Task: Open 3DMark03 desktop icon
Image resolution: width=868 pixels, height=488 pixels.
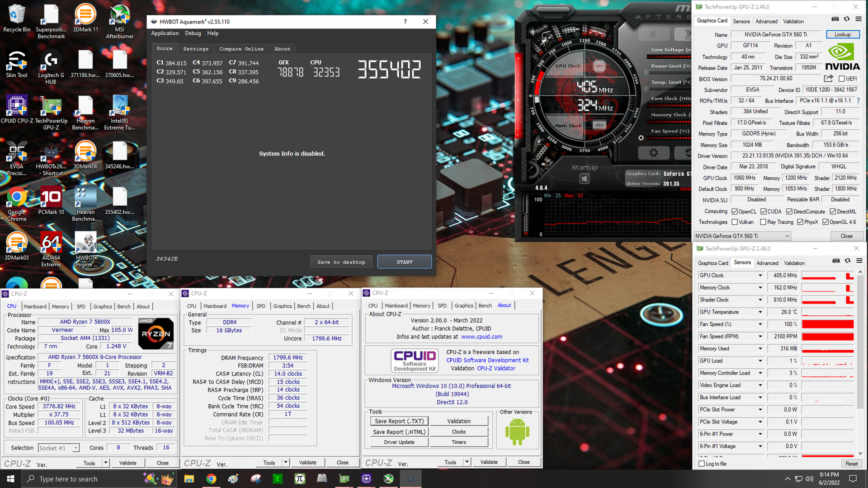Action: point(17,246)
